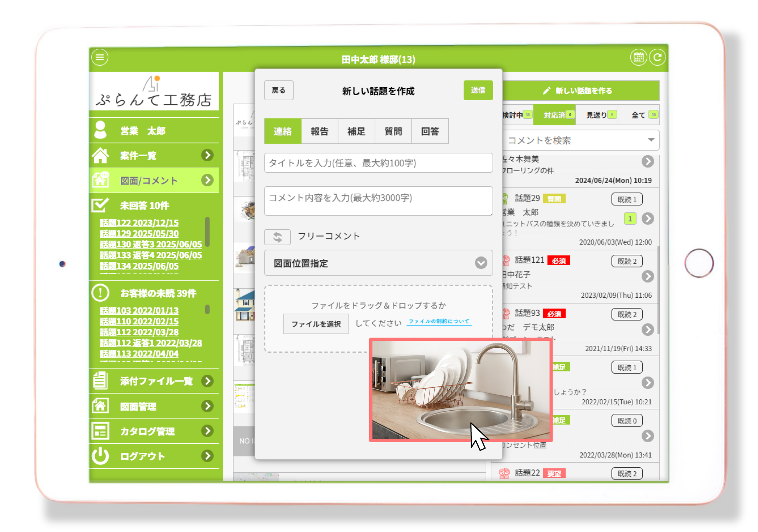The width and height of the screenshot is (758, 532).
Task: Click the refresh icon in the header
Action: 657,57
